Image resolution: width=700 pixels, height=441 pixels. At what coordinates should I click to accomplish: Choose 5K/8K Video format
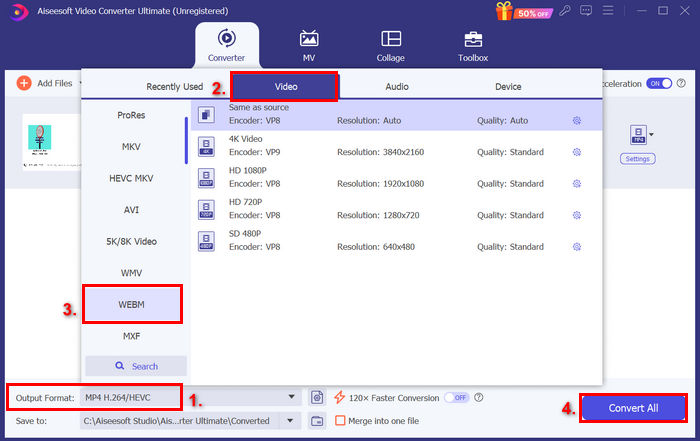(x=131, y=241)
